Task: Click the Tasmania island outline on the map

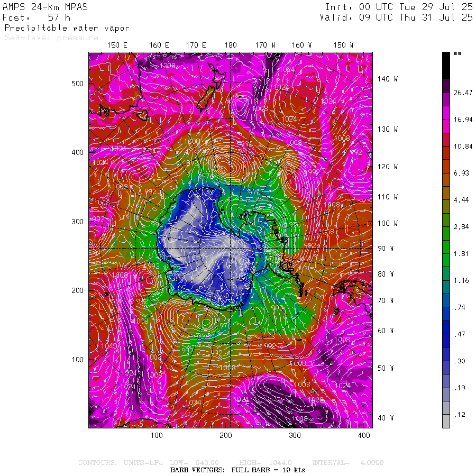Action: point(142,115)
